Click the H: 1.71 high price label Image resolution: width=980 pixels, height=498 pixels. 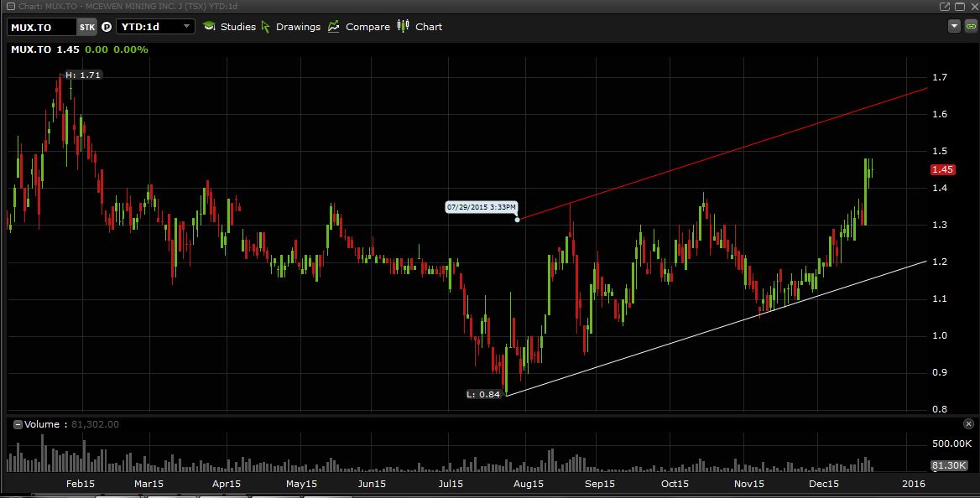[x=83, y=75]
